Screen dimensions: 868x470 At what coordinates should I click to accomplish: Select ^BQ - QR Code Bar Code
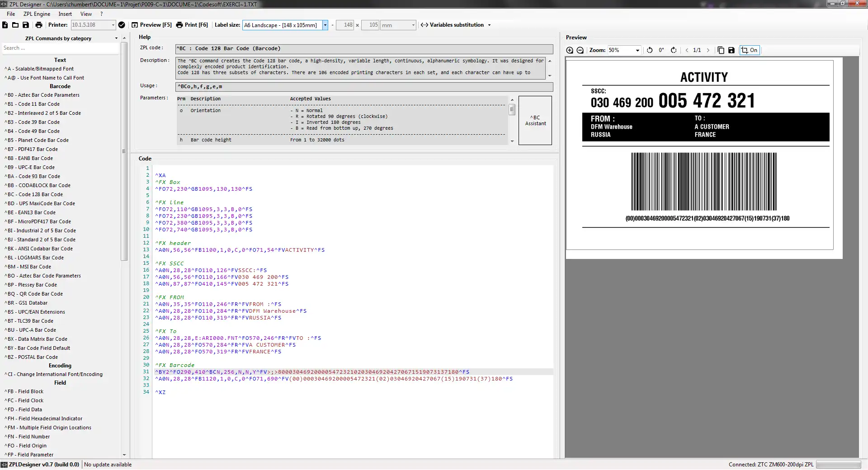(33, 294)
